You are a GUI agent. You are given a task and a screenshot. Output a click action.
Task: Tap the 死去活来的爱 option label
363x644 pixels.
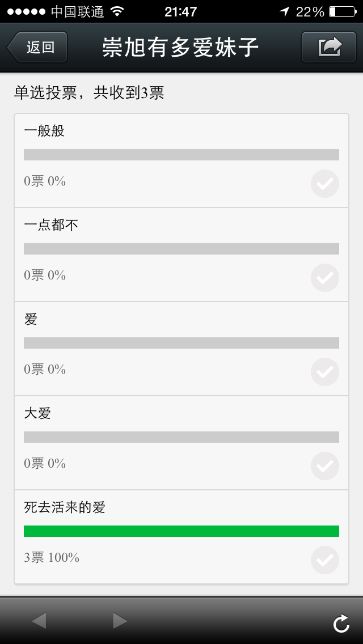coord(65,507)
